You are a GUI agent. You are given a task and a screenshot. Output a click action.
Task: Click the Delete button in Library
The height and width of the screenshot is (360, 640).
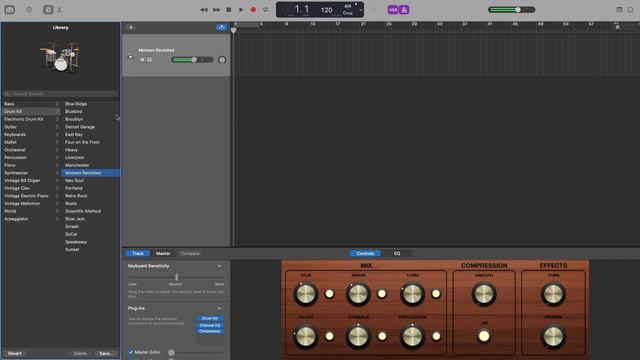coord(80,353)
